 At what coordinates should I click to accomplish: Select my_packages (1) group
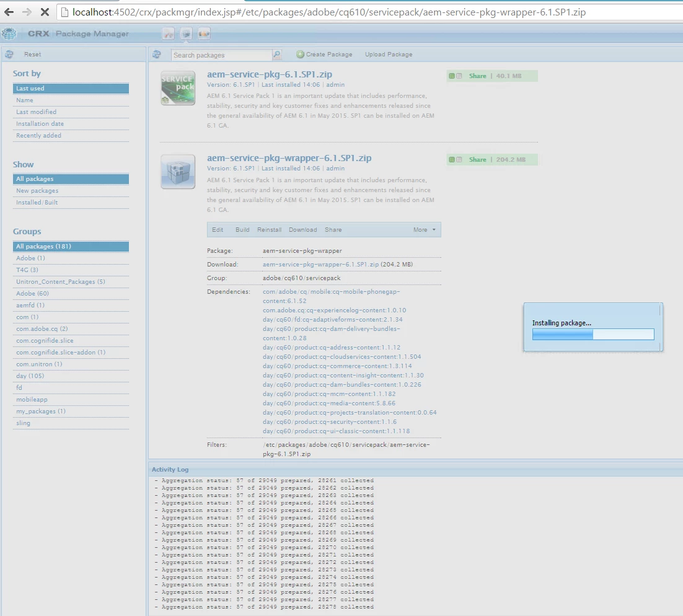point(71,411)
